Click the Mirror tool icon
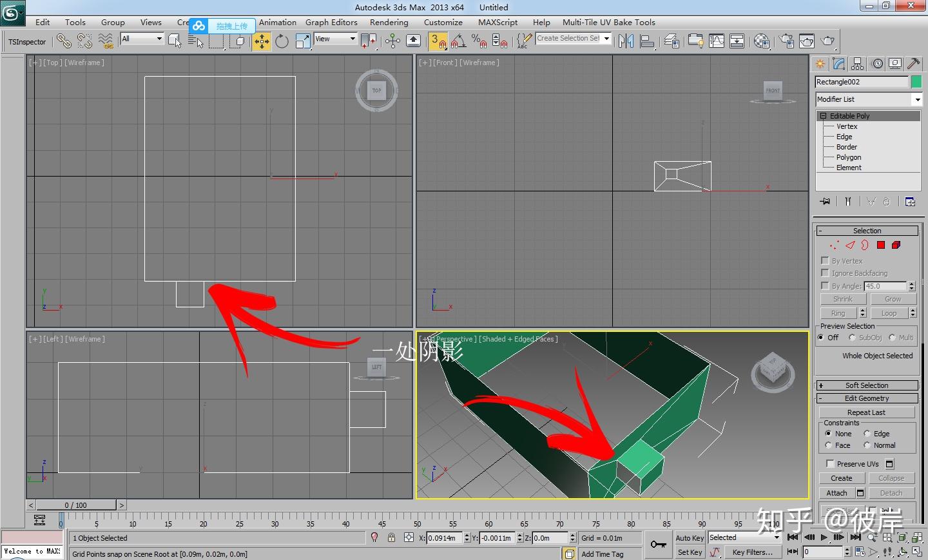The image size is (928, 560). (x=626, y=41)
